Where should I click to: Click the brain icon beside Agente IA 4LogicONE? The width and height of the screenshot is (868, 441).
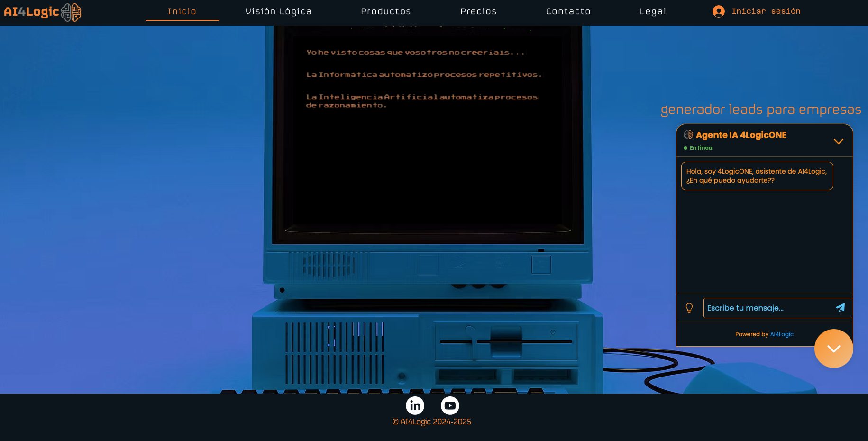point(688,135)
